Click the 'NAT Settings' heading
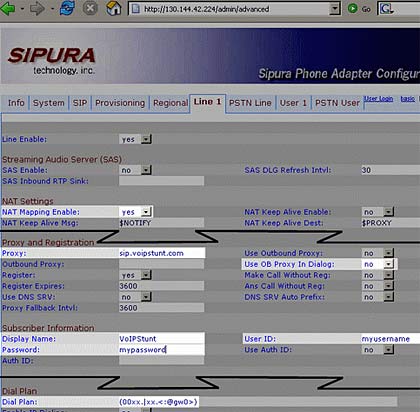420x412 pixels. 28,201
